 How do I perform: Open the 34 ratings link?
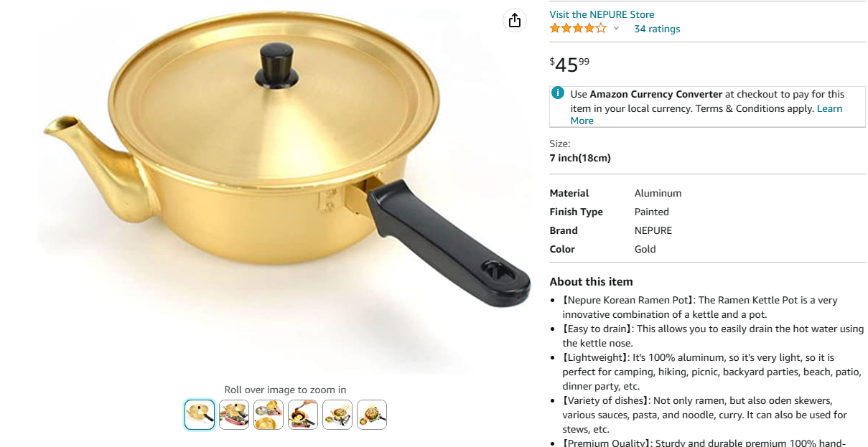point(657,29)
